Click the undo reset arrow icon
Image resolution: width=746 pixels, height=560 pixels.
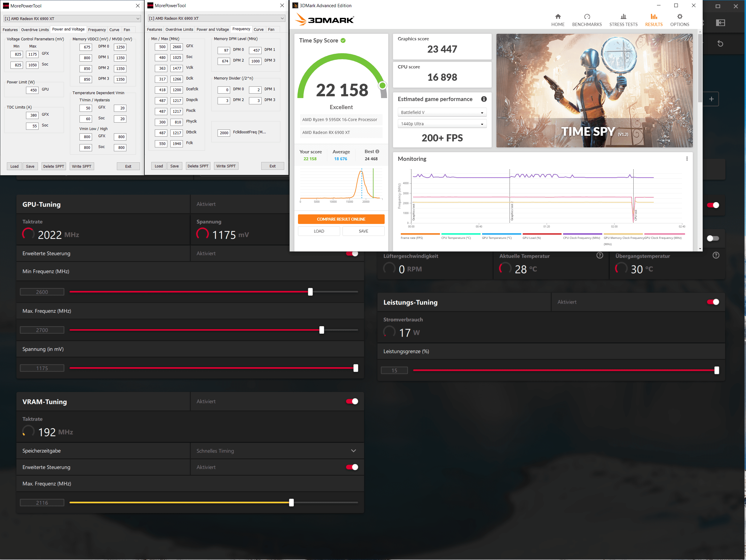click(720, 43)
